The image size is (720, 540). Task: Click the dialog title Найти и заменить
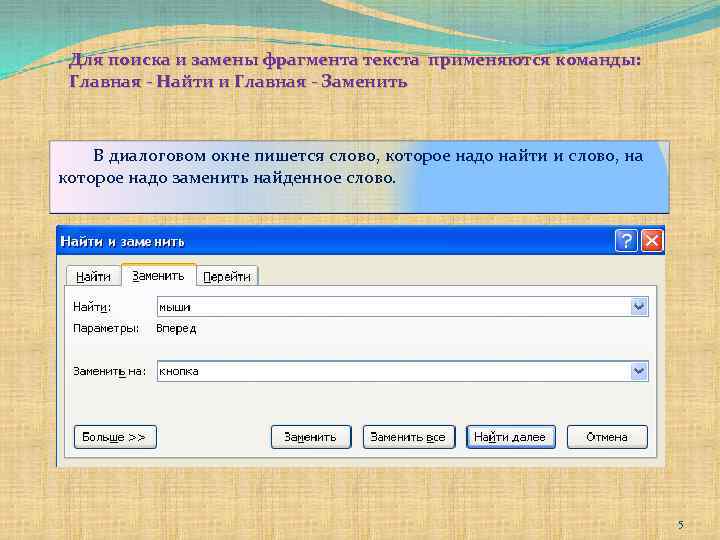(x=123, y=242)
